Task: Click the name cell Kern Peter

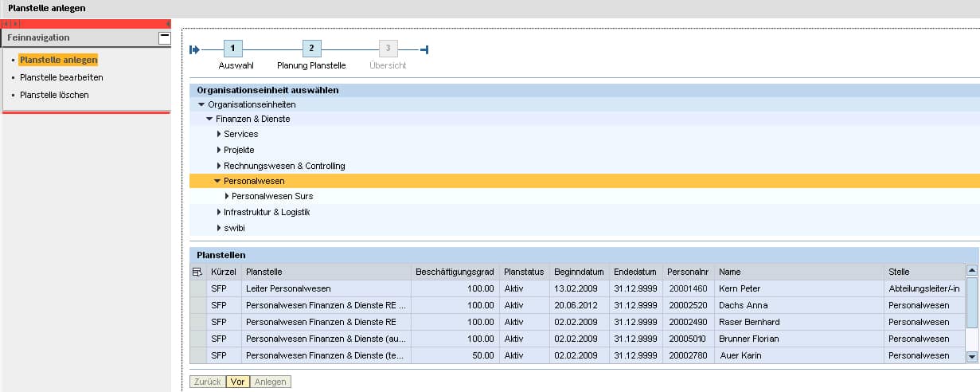Action: click(x=799, y=288)
